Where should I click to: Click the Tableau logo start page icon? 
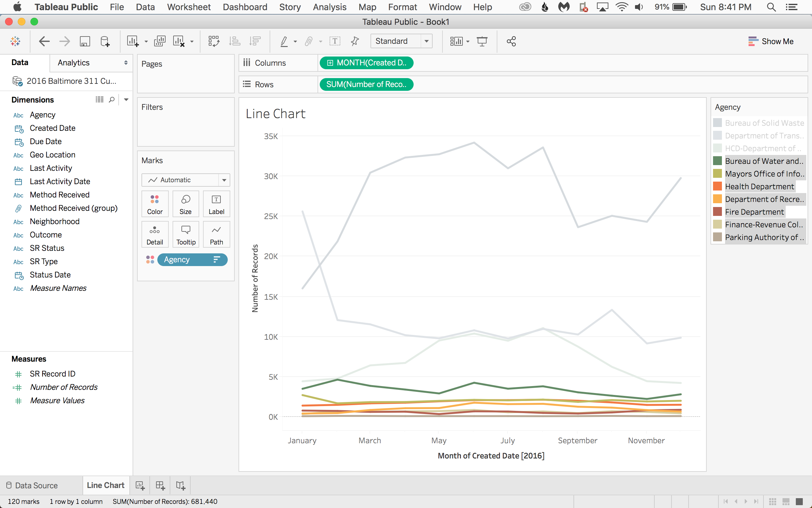coord(15,41)
